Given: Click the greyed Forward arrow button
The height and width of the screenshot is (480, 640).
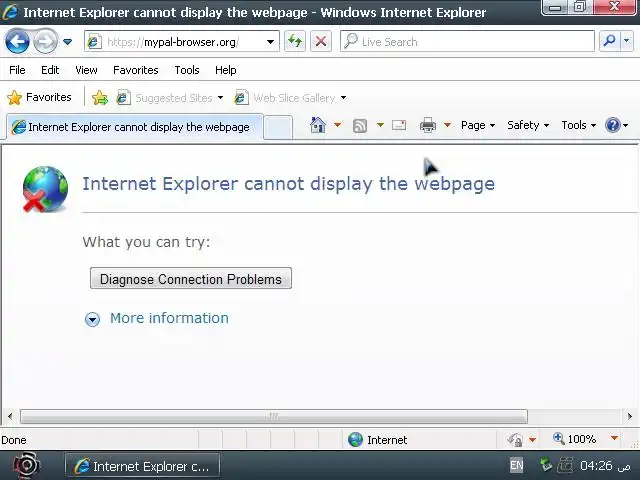Looking at the screenshot, I should (x=45, y=41).
